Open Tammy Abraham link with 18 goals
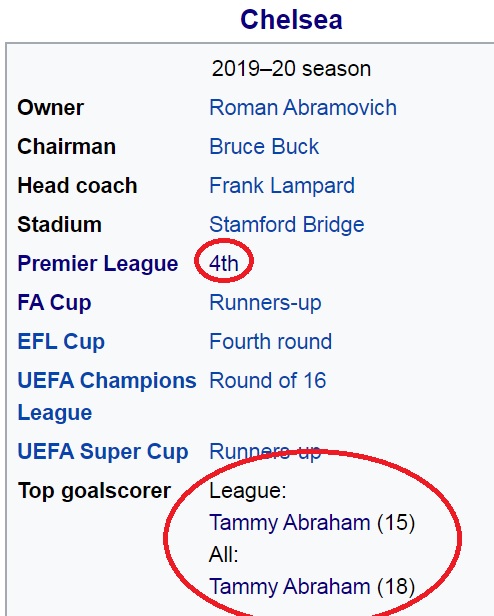 (290, 587)
